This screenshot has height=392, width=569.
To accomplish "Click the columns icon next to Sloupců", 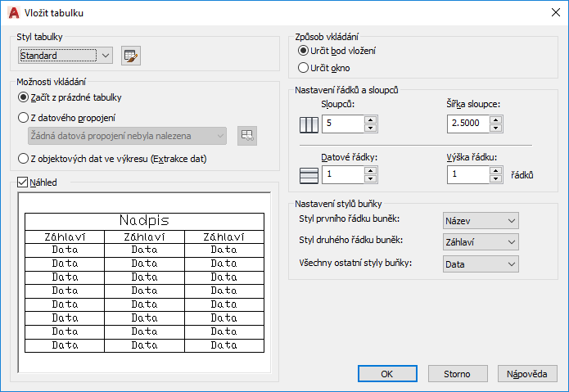I will (309, 124).
